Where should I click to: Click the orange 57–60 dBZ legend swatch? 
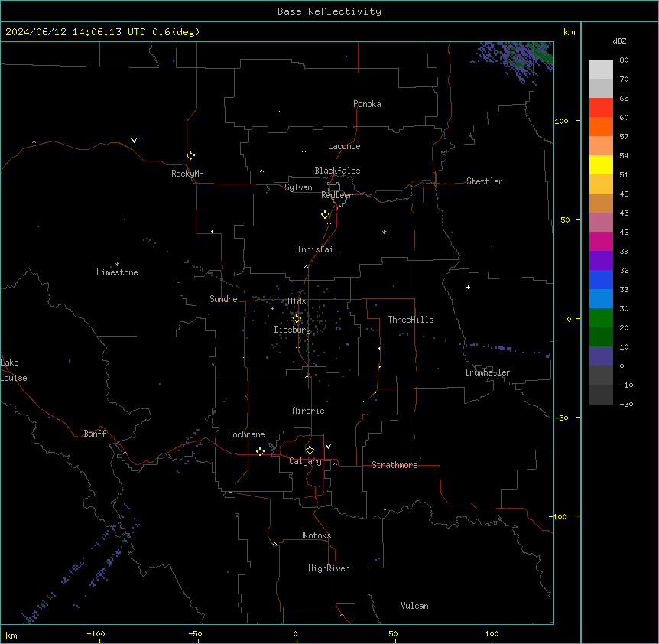click(601, 126)
